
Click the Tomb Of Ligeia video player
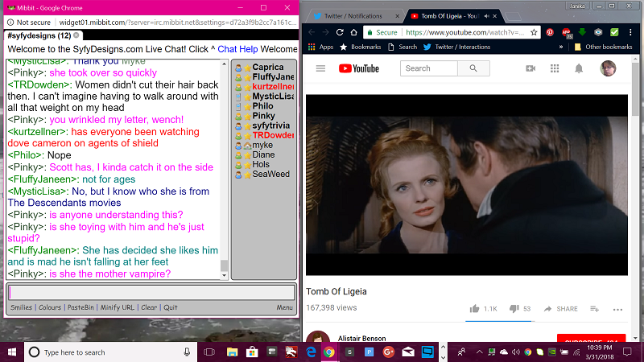pyautogui.click(x=467, y=185)
